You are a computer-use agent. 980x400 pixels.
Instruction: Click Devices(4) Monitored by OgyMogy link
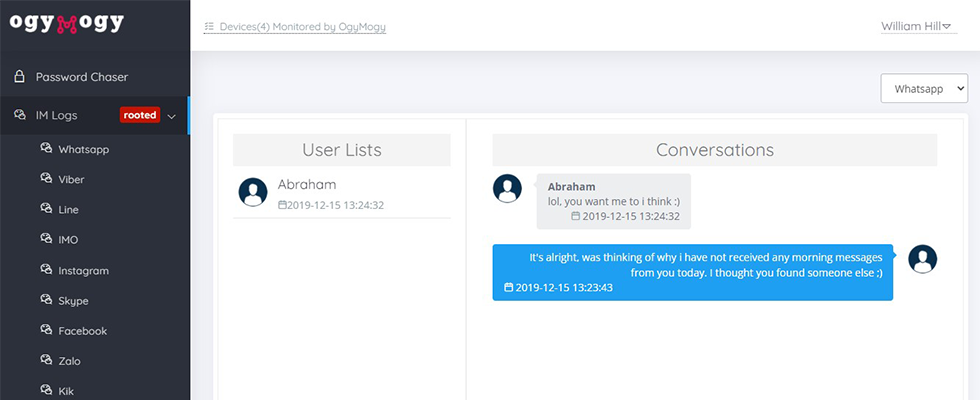[295, 27]
